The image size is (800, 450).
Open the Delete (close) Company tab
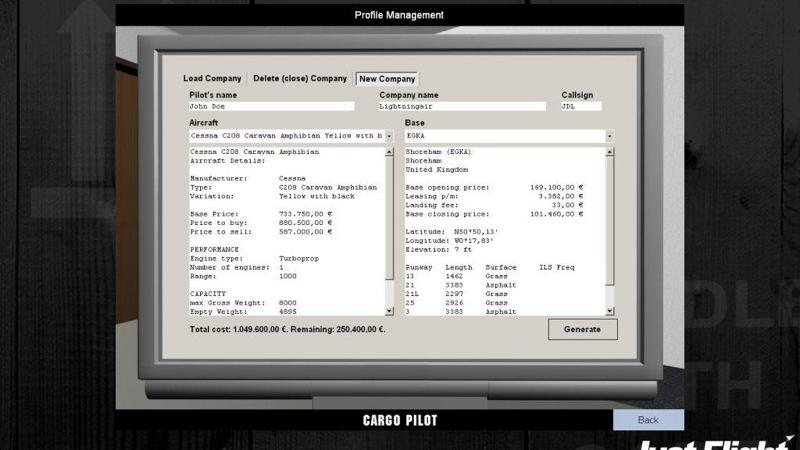pyautogui.click(x=299, y=79)
